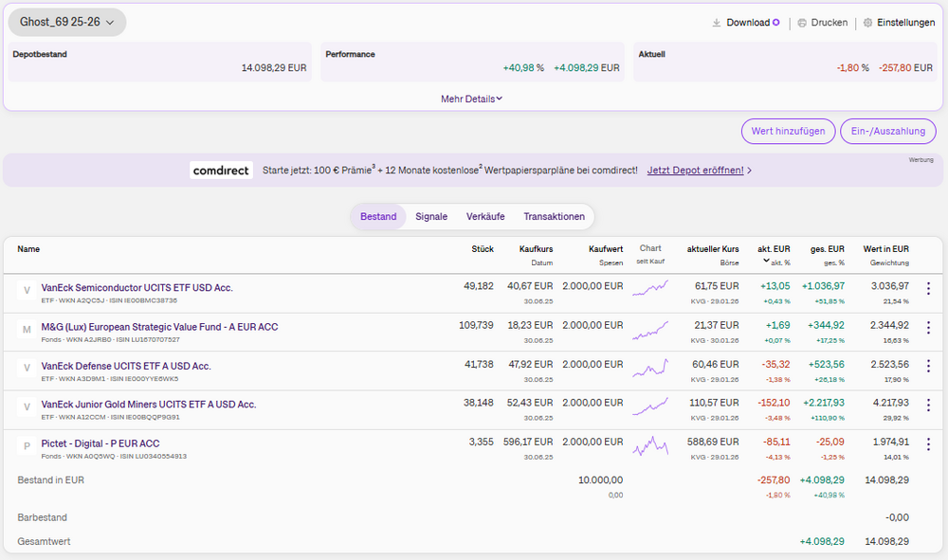Open VanEck Semiconductor UCITS ETF link
The width and height of the screenshot is (948, 560).
(x=137, y=287)
